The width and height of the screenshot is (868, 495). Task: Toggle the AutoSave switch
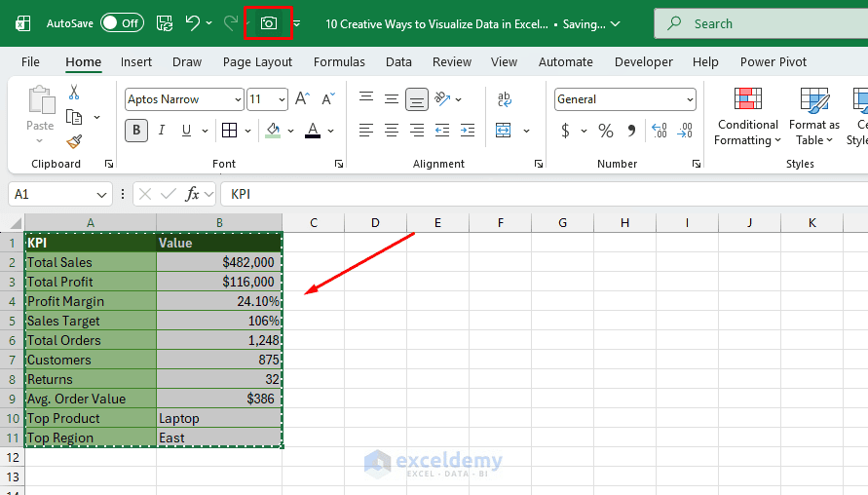coord(123,22)
